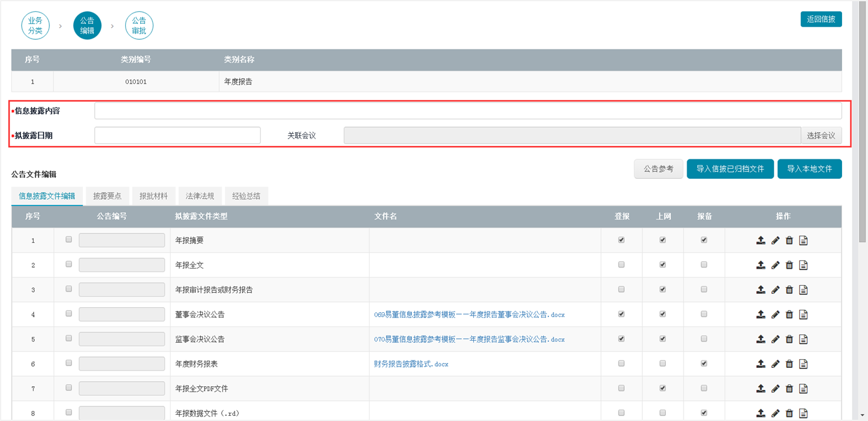Screen dimensions: 868x421
Task: Open the 披露要点 tab
Action: click(107, 196)
